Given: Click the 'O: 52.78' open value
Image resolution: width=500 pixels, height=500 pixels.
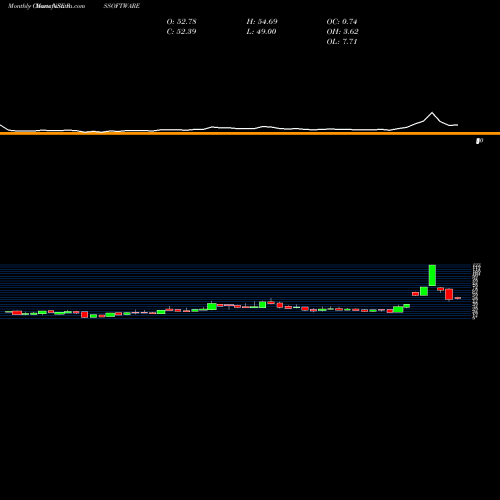Looking at the screenshot, I should click(181, 22).
